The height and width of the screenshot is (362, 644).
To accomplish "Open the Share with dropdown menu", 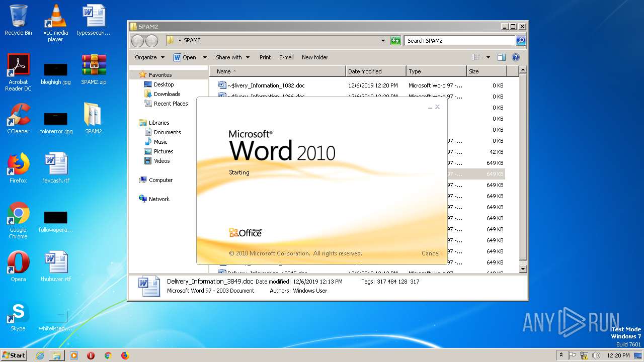I will point(232,57).
